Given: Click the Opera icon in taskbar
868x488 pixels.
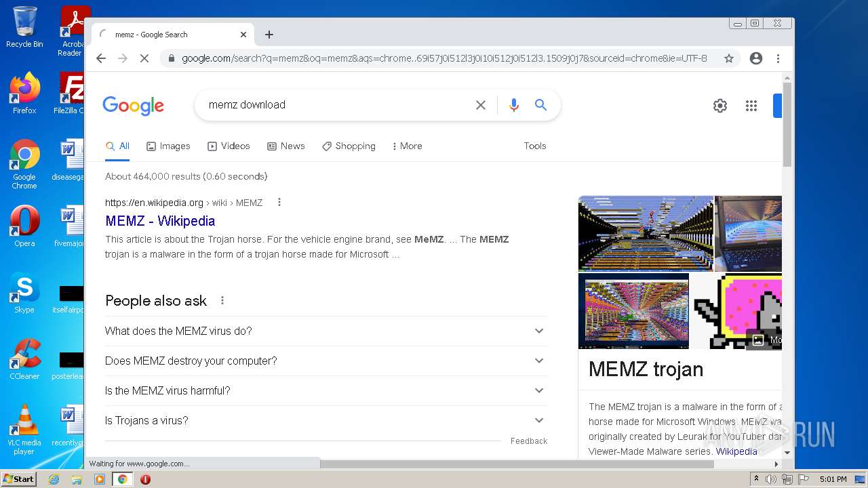Looking at the screenshot, I should click(x=145, y=479).
